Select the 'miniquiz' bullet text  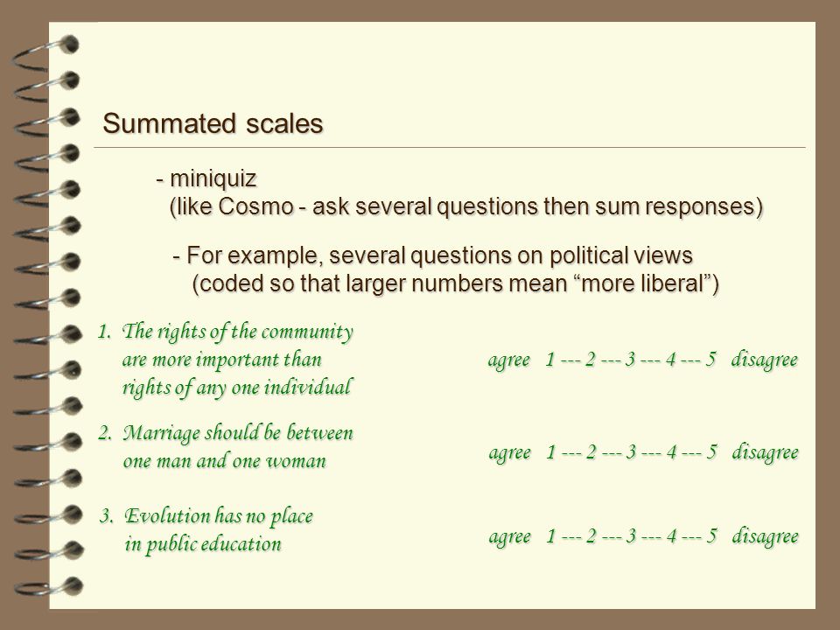tap(206, 178)
